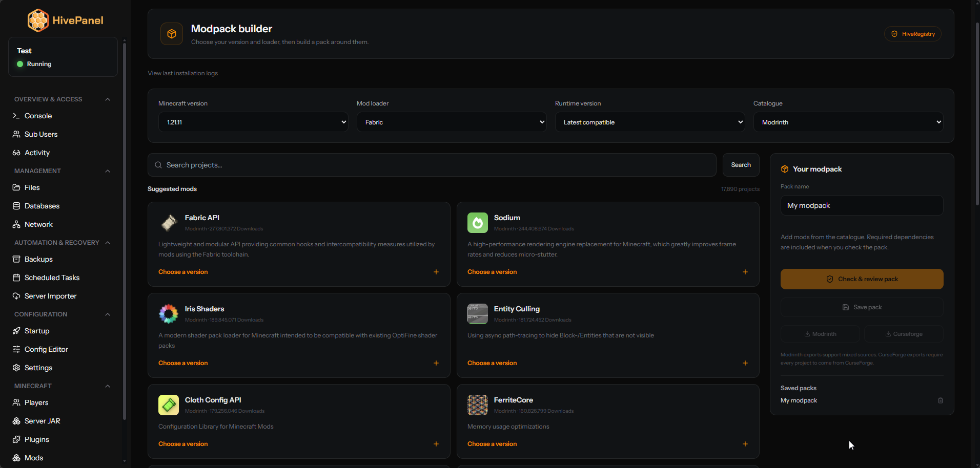Add Fabric API with its plus icon
The width and height of the screenshot is (980, 468).
pyautogui.click(x=436, y=272)
